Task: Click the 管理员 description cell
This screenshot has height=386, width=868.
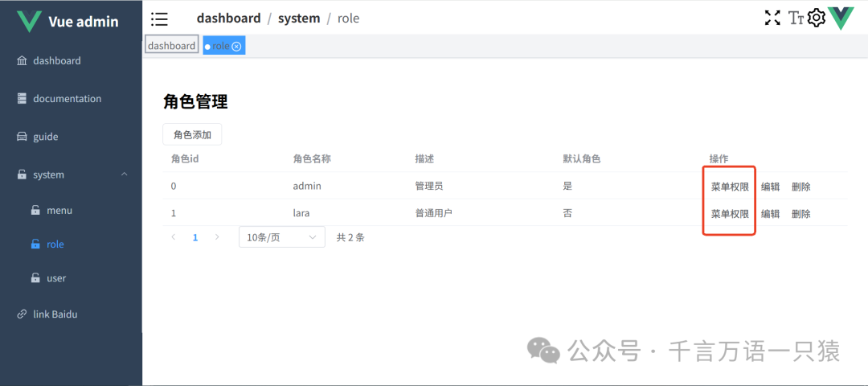Action: tap(429, 186)
